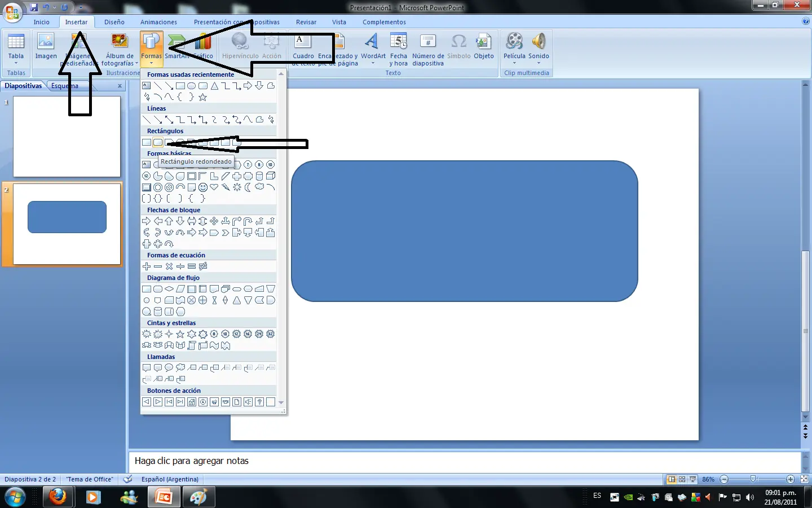Switch to Esquema pane tab
812x508 pixels.
click(x=65, y=86)
